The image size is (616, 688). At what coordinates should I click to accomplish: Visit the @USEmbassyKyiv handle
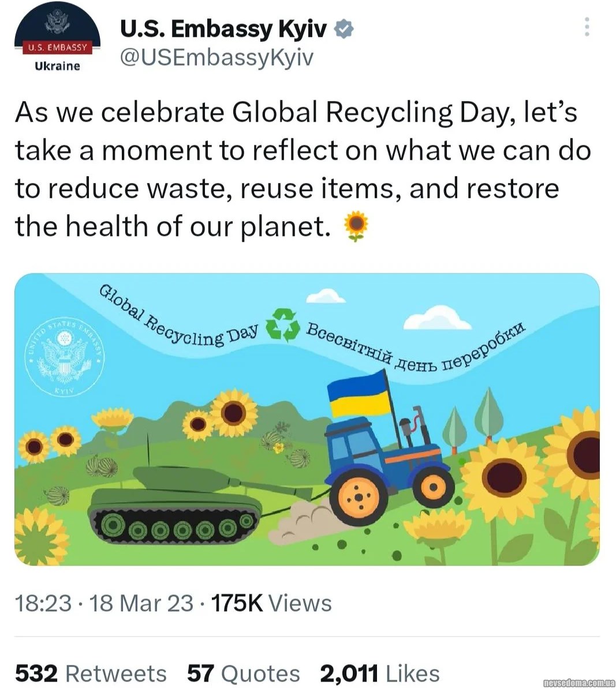(x=216, y=57)
